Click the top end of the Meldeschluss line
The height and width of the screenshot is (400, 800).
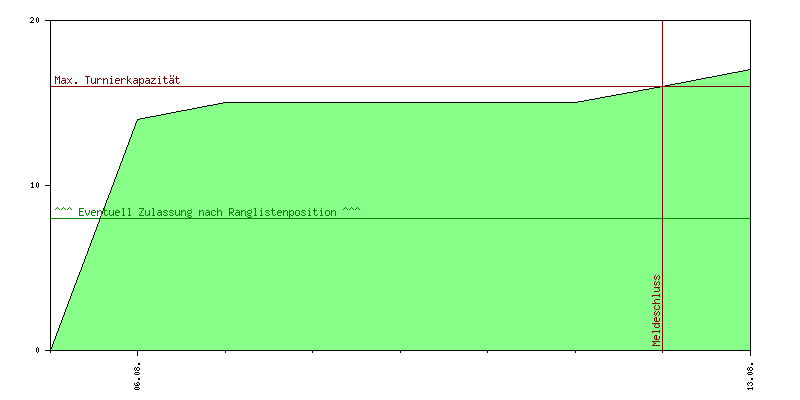click(x=662, y=21)
